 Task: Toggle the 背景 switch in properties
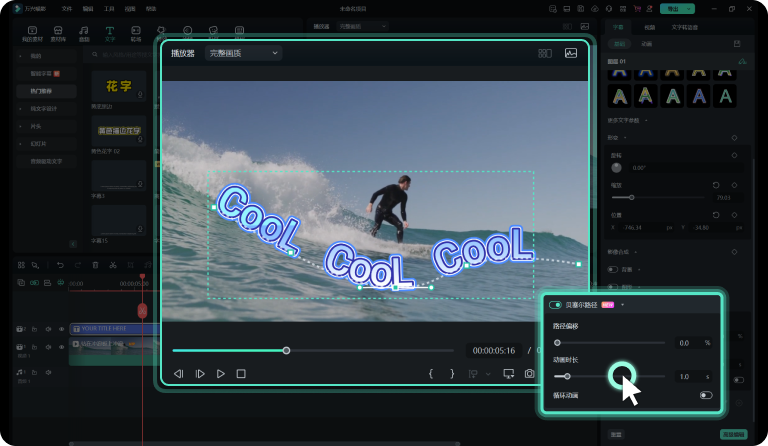click(612, 270)
